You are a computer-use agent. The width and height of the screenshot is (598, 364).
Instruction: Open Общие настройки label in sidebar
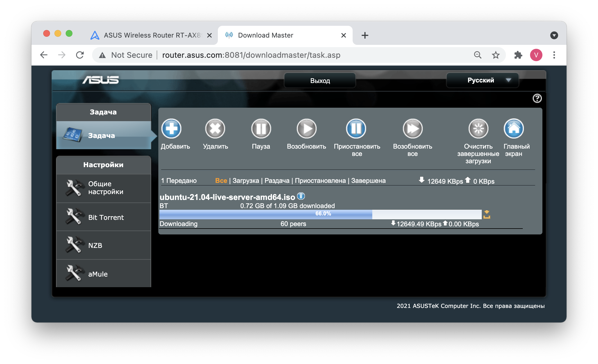(x=106, y=188)
